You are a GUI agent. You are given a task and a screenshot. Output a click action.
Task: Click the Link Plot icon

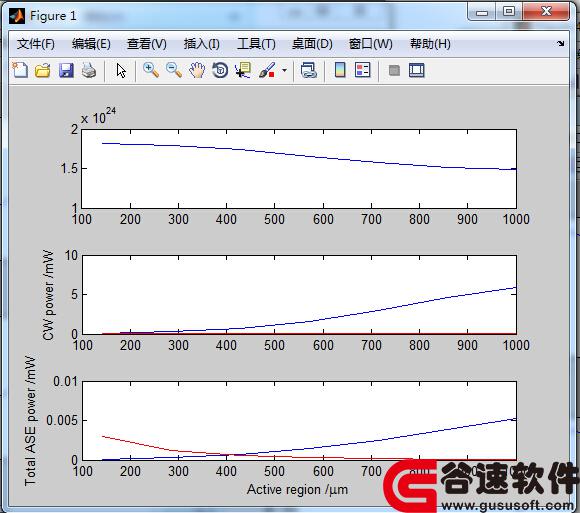[308, 70]
